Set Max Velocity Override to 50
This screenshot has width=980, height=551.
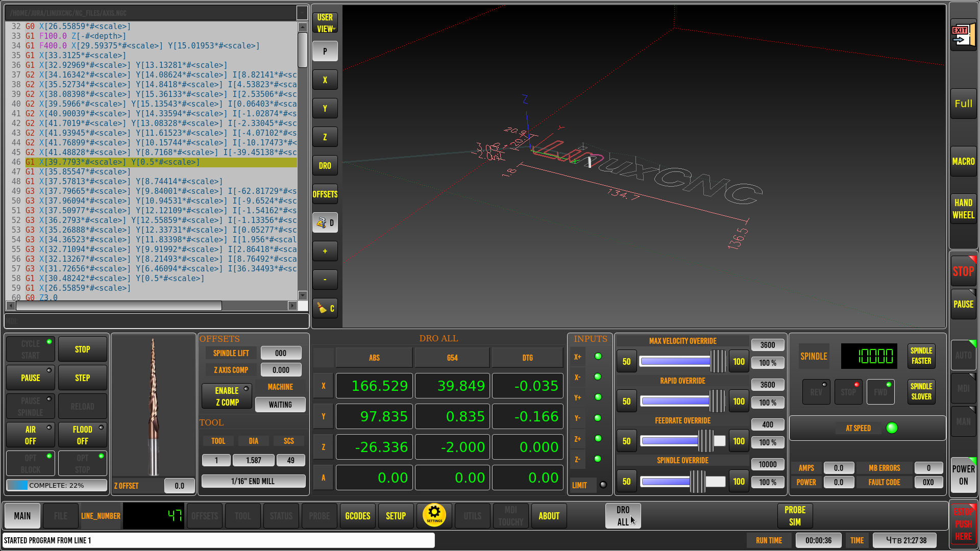[626, 361]
